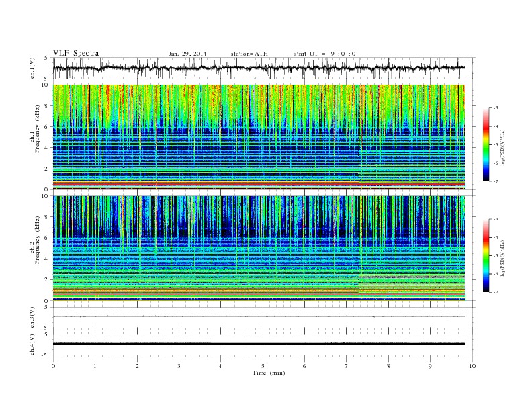The image size is (532, 411).
Task: Click the "-5" tick on the ch.4(V) axis
Action: click(x=46, y=355)
